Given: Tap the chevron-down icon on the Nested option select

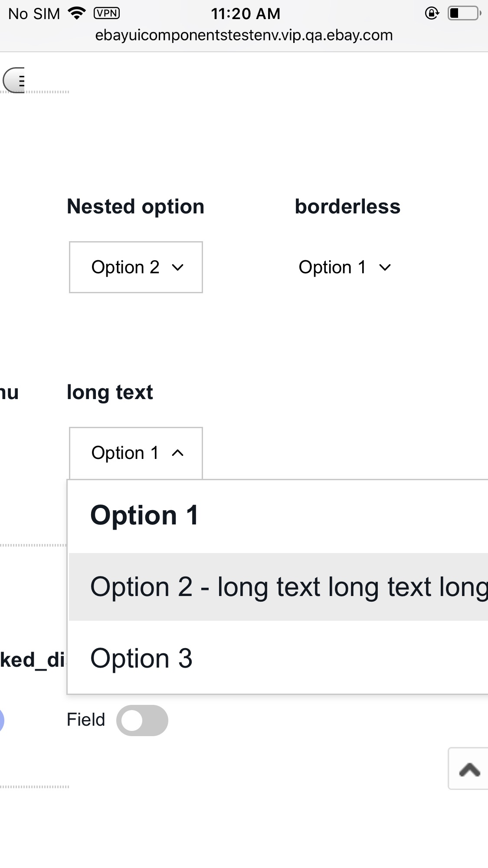Looking at the screenshot, I should tap(177, 267).
